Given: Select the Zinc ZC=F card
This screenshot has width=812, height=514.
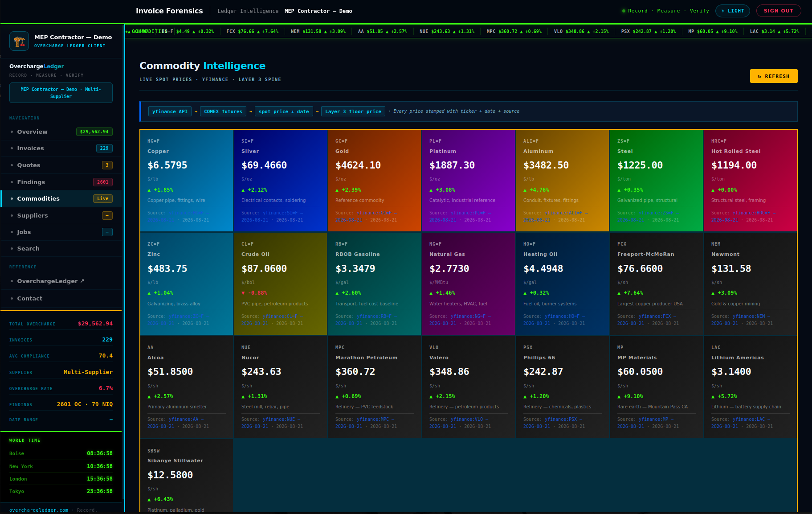Looking at the screenshot, I should tap(187, 284).
